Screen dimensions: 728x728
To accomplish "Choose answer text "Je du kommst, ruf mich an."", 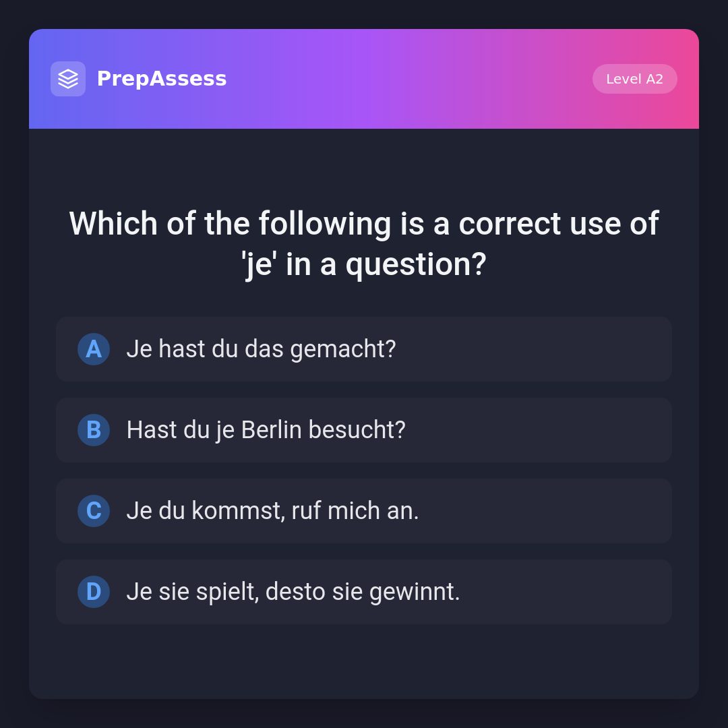I will tap(272, 511).
